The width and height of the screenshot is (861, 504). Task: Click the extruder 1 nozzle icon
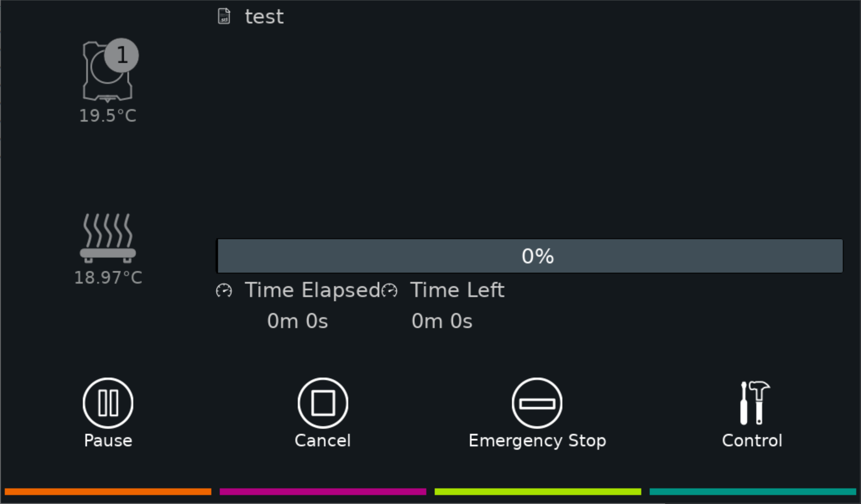107,71
